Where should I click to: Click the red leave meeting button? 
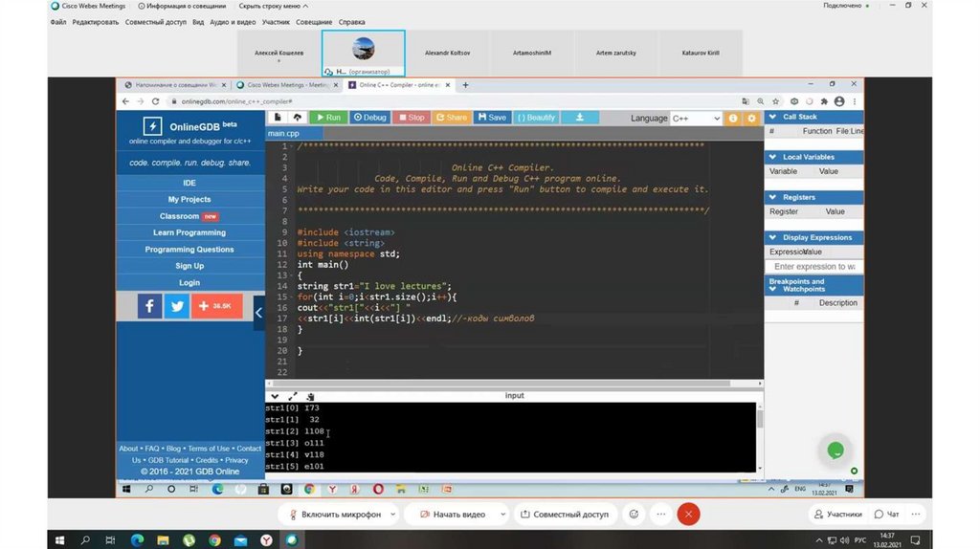(687, 514)
